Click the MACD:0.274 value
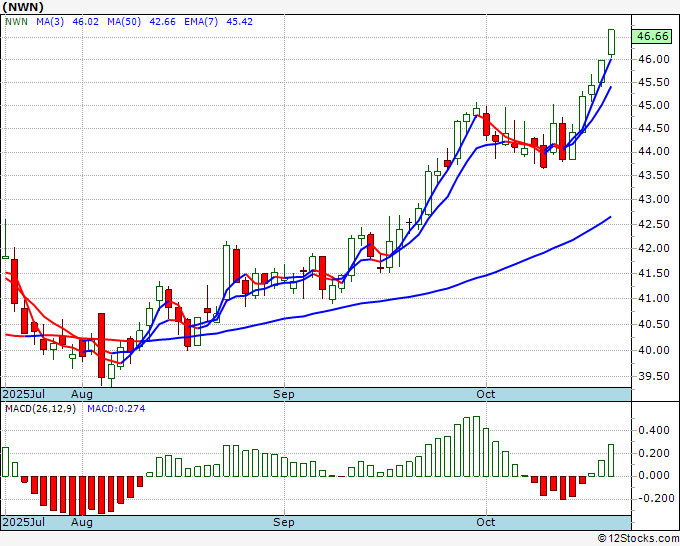The width and height of the screenshot is (680, 546). coord(116,409)
